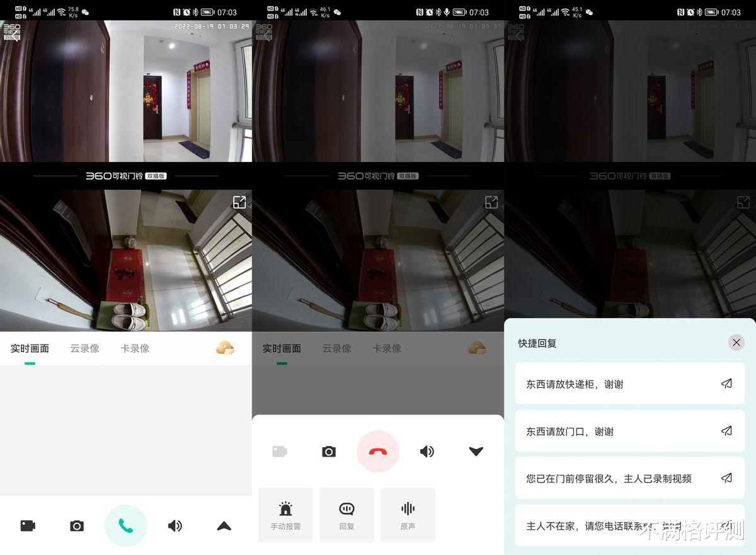Screen dimensions: 756x555
Task: Open 回复 quick reply options
Action: tap(346, 515)
